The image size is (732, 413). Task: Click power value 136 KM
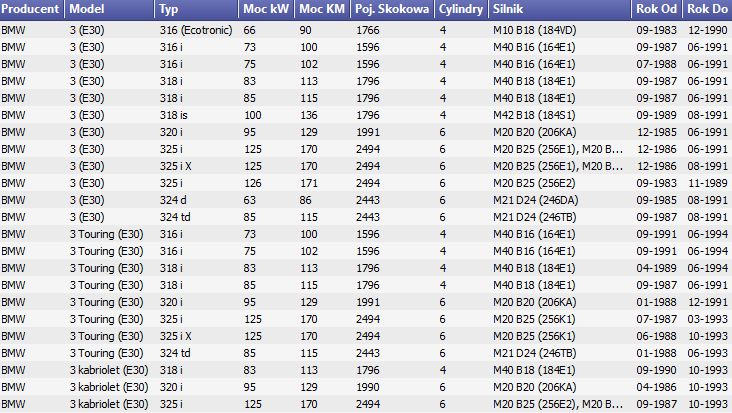(309, 115)
